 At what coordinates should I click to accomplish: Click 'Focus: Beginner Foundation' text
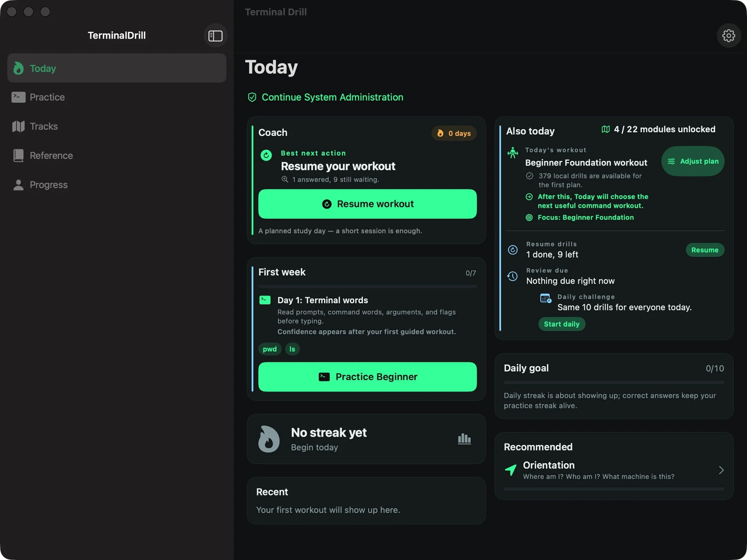586,217
